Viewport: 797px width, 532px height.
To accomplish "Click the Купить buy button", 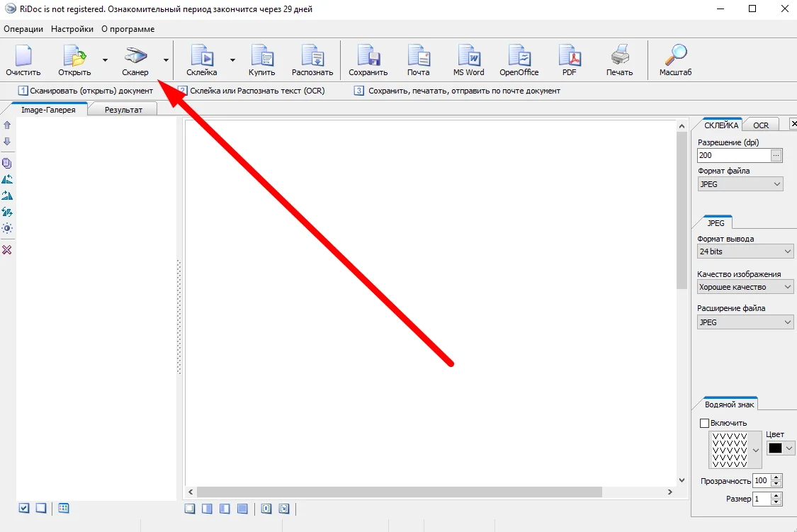I will tap(261, 60).
